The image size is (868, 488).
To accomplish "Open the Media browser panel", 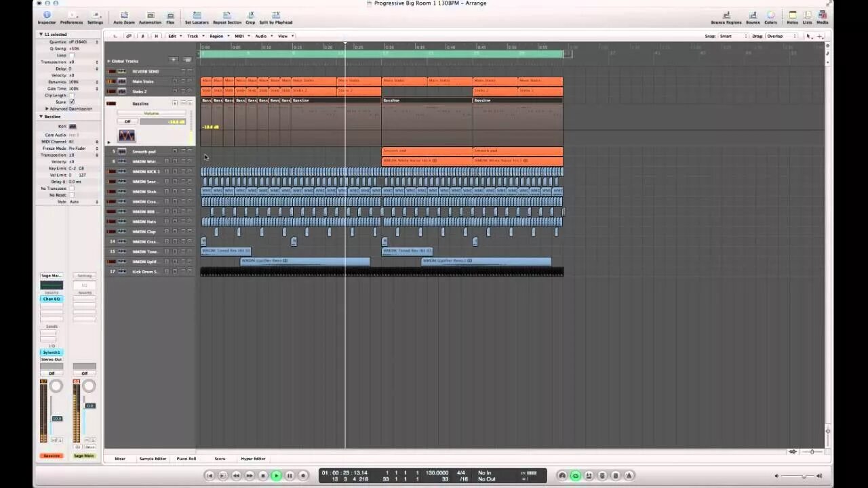I will [x=822, y=18].
